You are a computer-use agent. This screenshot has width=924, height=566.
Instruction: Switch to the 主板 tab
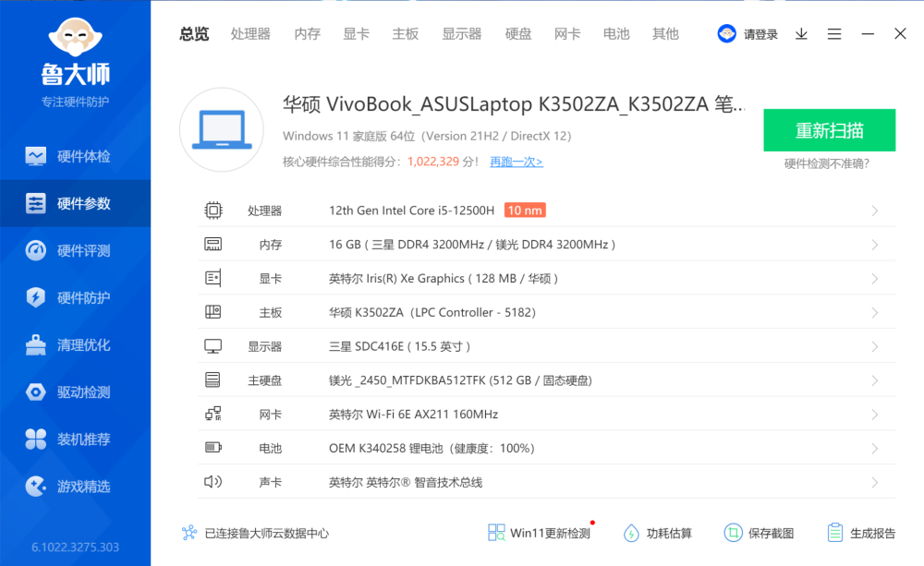tap(406, 34)
